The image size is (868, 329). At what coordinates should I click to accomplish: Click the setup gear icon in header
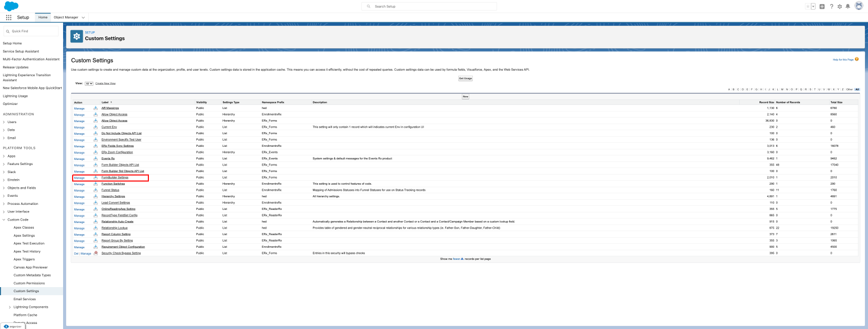point(840,7)
